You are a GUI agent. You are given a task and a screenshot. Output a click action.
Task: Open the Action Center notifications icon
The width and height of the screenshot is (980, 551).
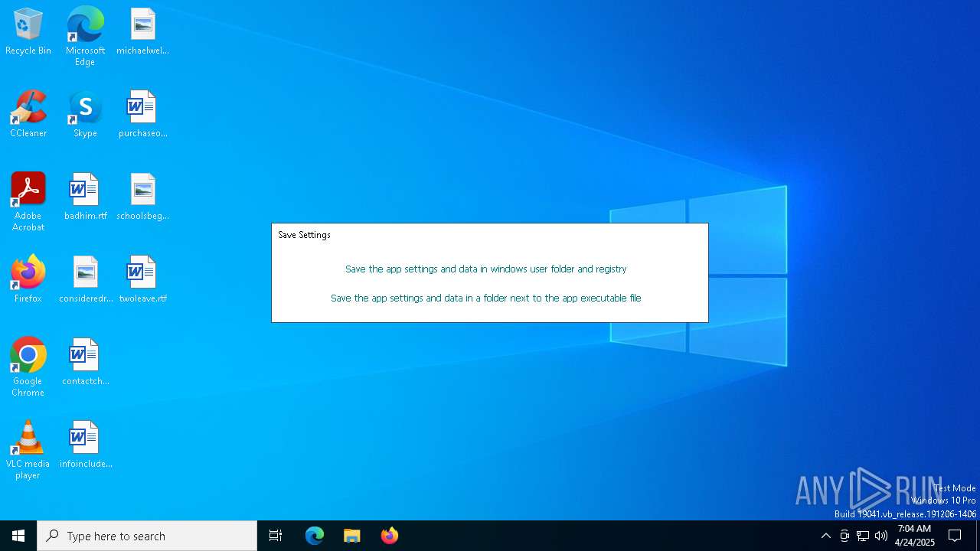tap(955, 536)
